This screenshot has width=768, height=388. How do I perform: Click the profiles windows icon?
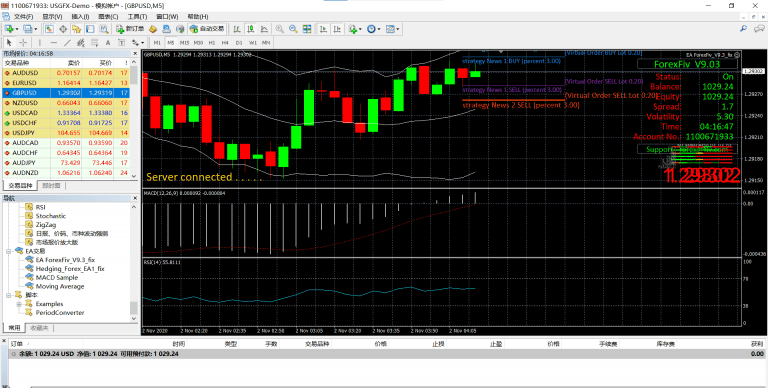pyautogui.click(x=27, y=29)
